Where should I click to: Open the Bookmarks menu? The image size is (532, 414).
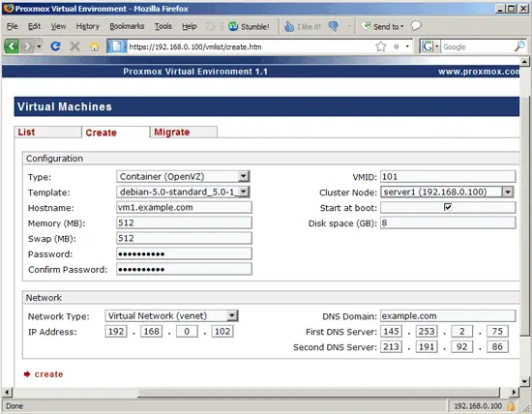tap(127, 26)
